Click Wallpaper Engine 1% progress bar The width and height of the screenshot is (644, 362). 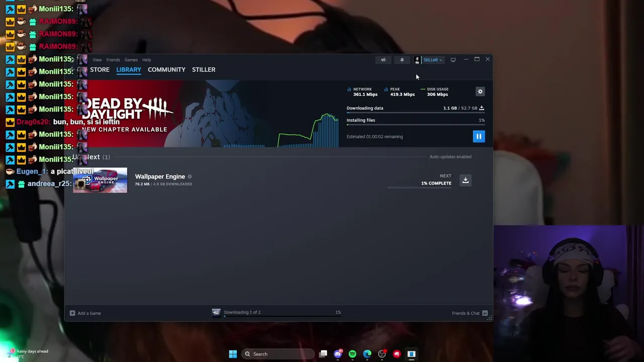coord(421,188)
